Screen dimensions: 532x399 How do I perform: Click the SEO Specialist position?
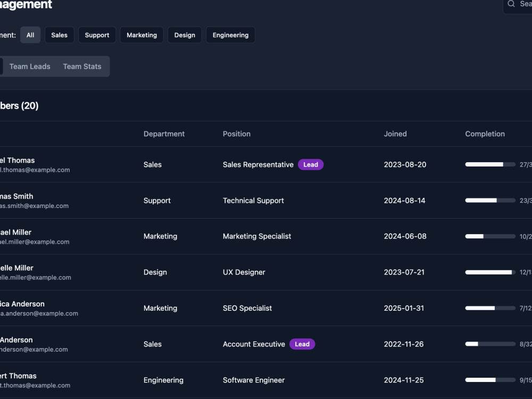[247, 308]
